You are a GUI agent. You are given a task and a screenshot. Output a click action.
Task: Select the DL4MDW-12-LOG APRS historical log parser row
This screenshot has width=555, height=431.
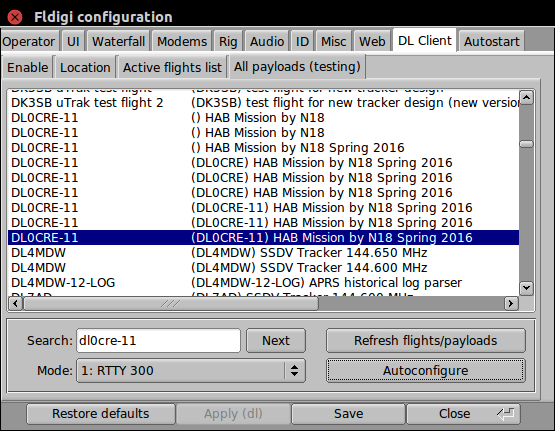[263, 283]
